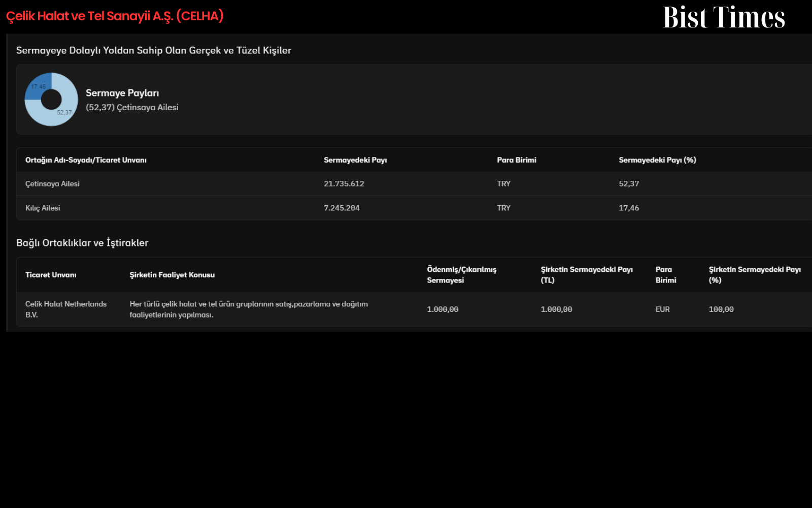Image resolution: width=812 pixels, height=508 pixels.
Task: Click TRY currency in Kılıç Ailesi row
Action: pyautogui.click(x=503, y=208)
